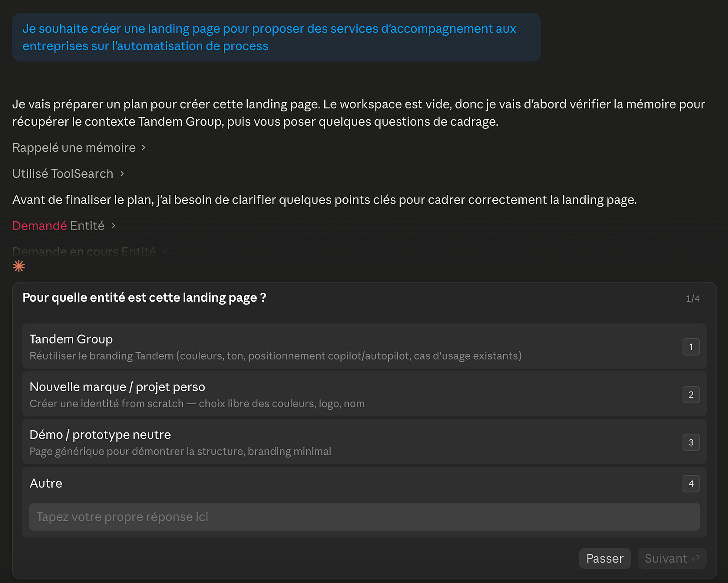Click the Suivant button
Image resolution: width=728 pixels, height=583 pixels.
coord(672,558)
